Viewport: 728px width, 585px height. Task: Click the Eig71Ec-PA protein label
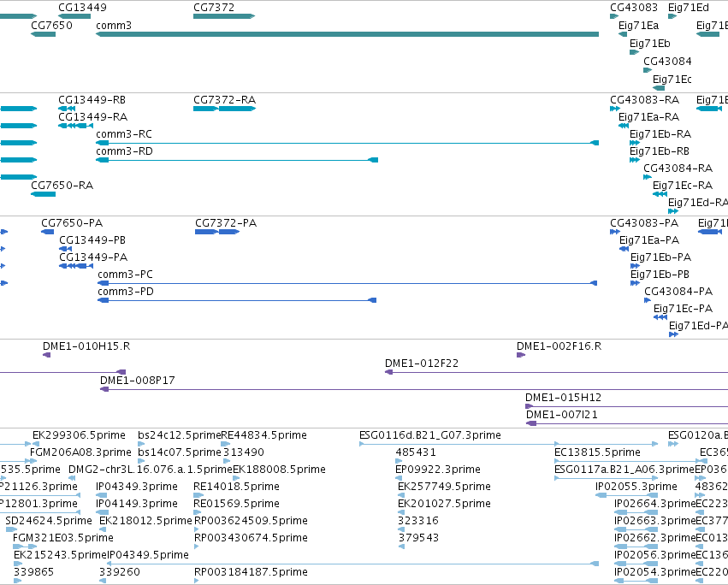683,310
